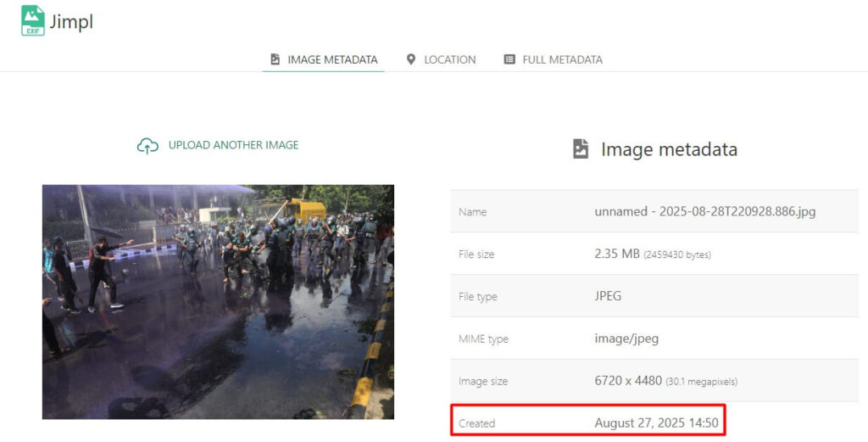Image resolution: width=868 pixels, height=442 pixels.
Task: Click the Name row label
Action: pos(473,212)
